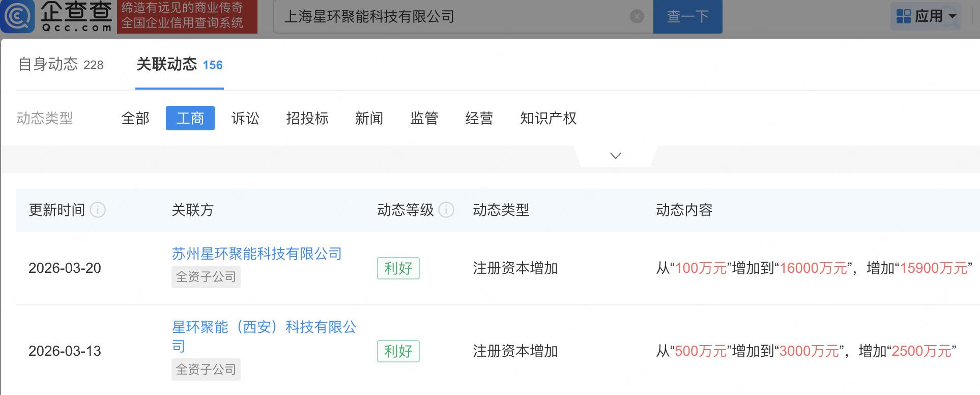Click the 查一下 search button
This screenshot has height=395, width=980.
[687, 17]
